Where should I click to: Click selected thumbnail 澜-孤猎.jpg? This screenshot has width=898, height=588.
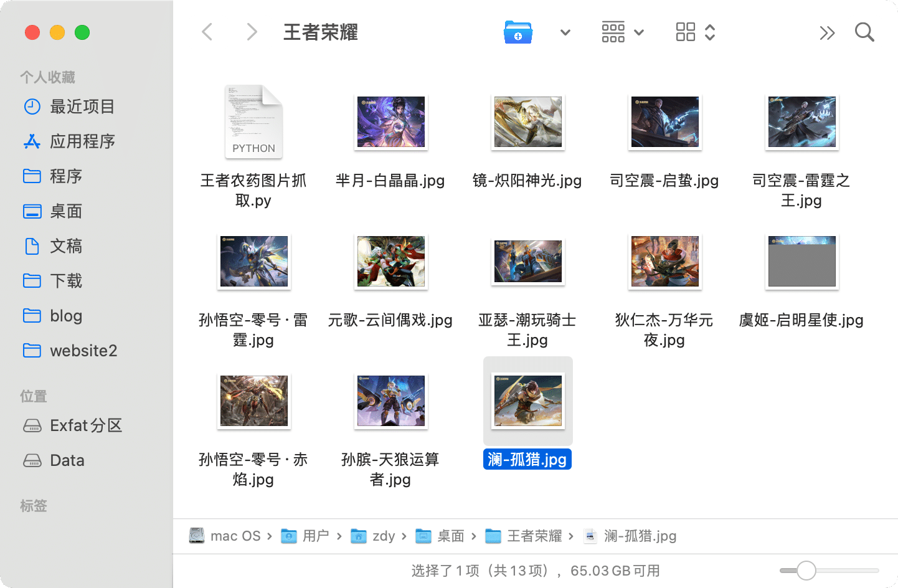point(528,401)
